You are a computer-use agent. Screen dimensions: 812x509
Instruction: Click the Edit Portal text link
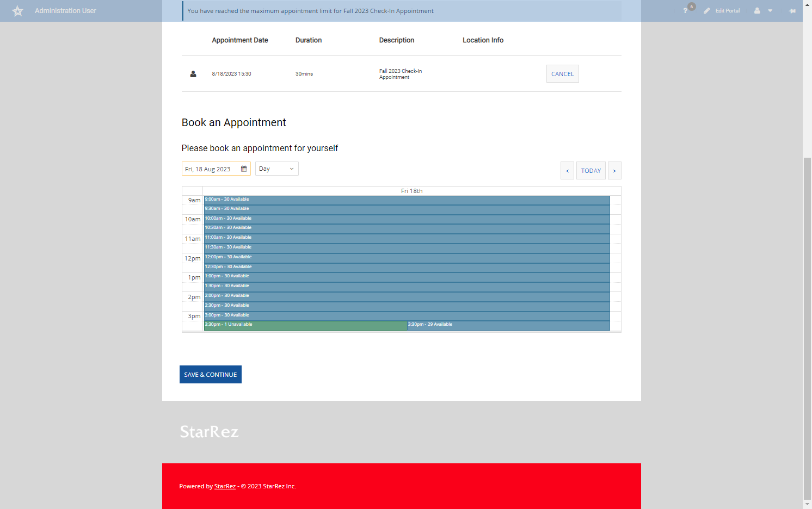728,11
